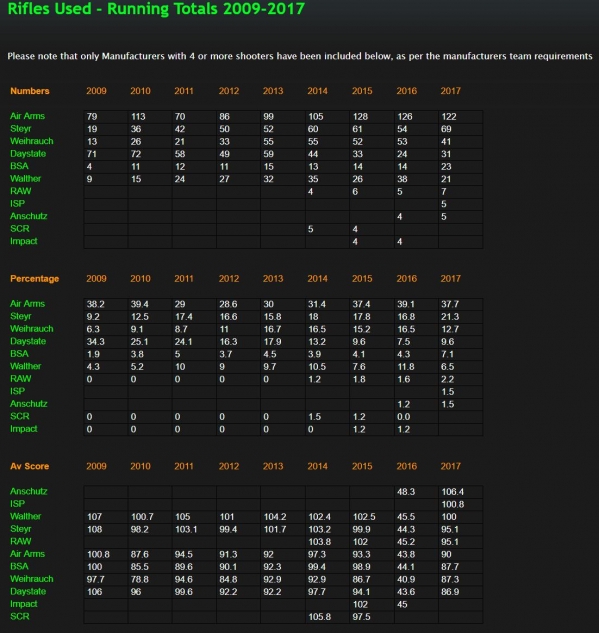599x633 pixels.
Task: Click SCR 2015 average score 97.5
Action: click(361, 617)
